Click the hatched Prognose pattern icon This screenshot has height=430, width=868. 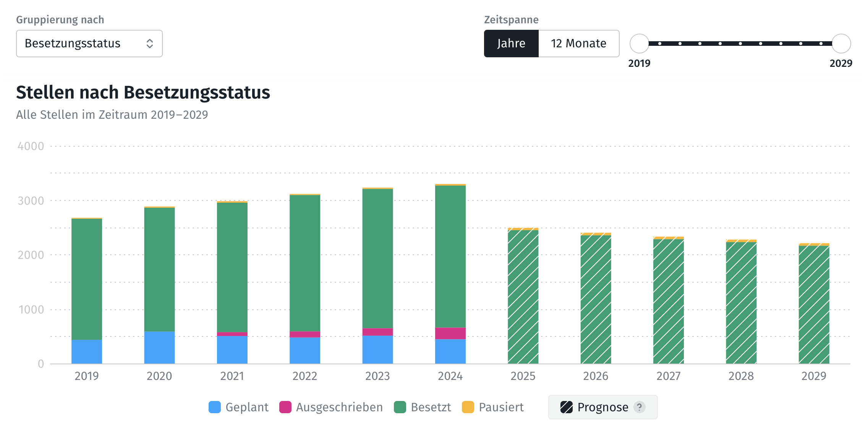pos(566,407)
